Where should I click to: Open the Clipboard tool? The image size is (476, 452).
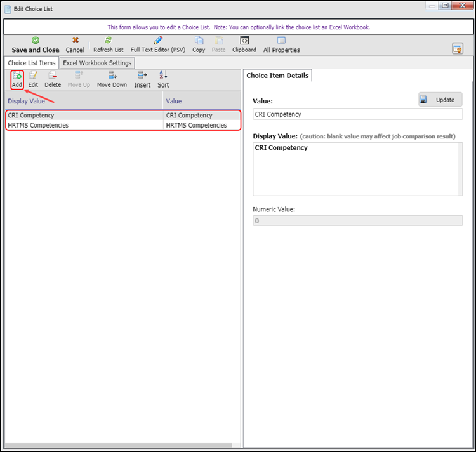[244, 44]
